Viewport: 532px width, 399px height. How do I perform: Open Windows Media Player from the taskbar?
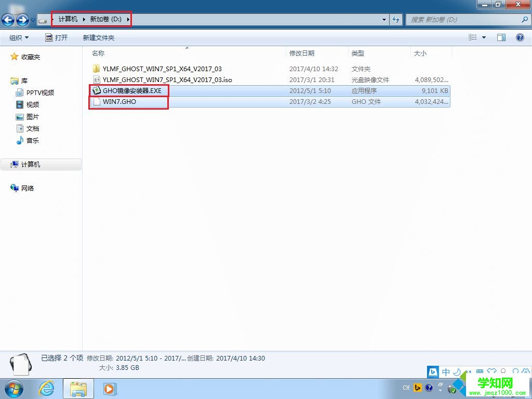point(109,388)
